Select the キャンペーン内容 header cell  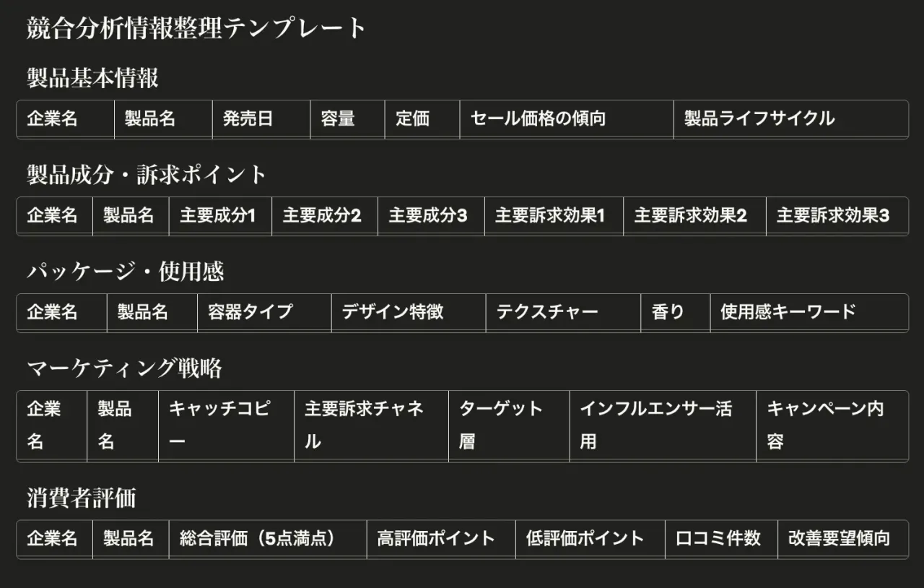pyautogui.click(x=832, y=426)
